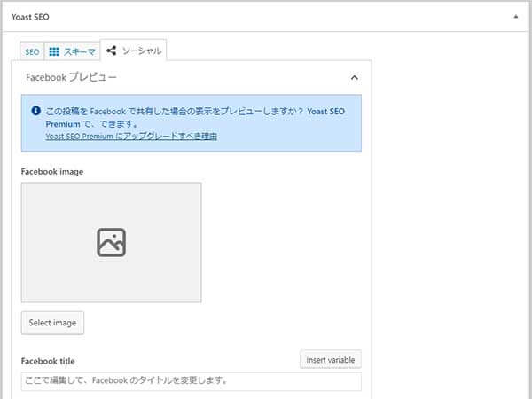The height and width of the screenshot is (399, 532).
Task: Click the share icon on the ソーシャル tab
Action: point(112,51)
